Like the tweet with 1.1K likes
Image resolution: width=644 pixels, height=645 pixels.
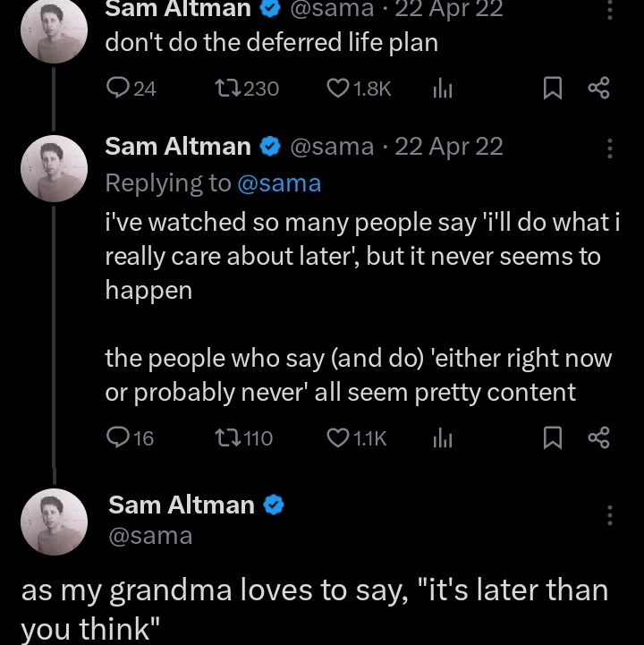337,437
